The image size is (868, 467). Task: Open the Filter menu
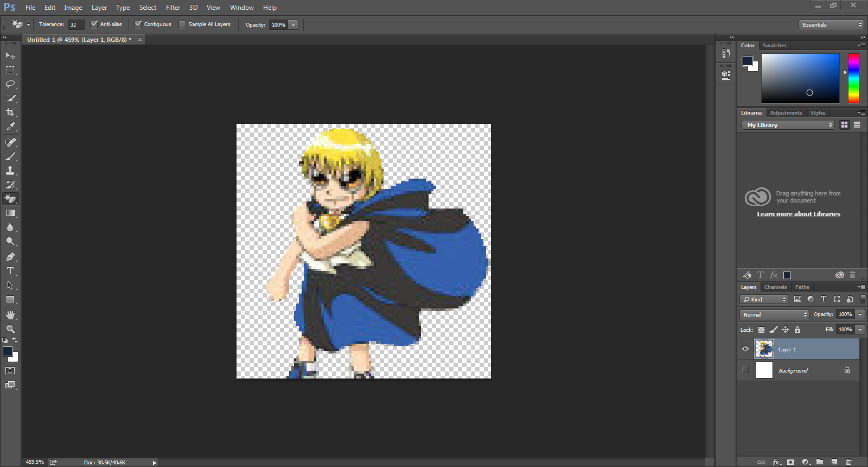click(x=173, y=8)
